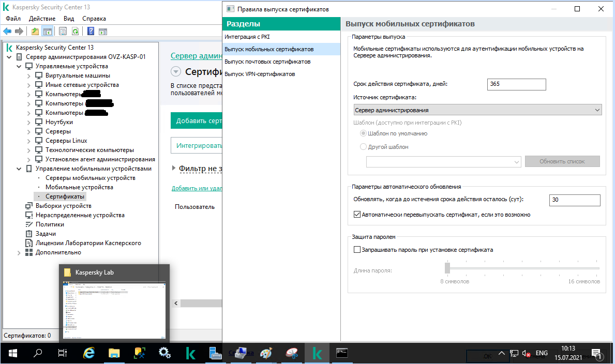Click the 'Добавить или удалить' link
Viewport: 615px width, 364px height.
197,188
